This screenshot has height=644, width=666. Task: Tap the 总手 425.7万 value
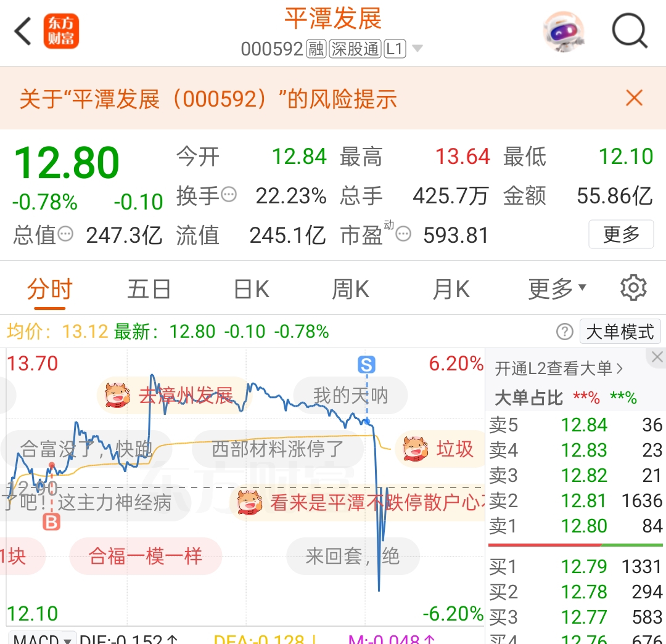[x=451, y=196]
